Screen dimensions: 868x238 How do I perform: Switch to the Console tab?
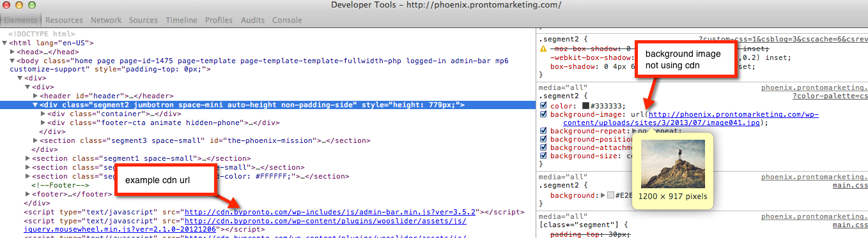point(287,20)
